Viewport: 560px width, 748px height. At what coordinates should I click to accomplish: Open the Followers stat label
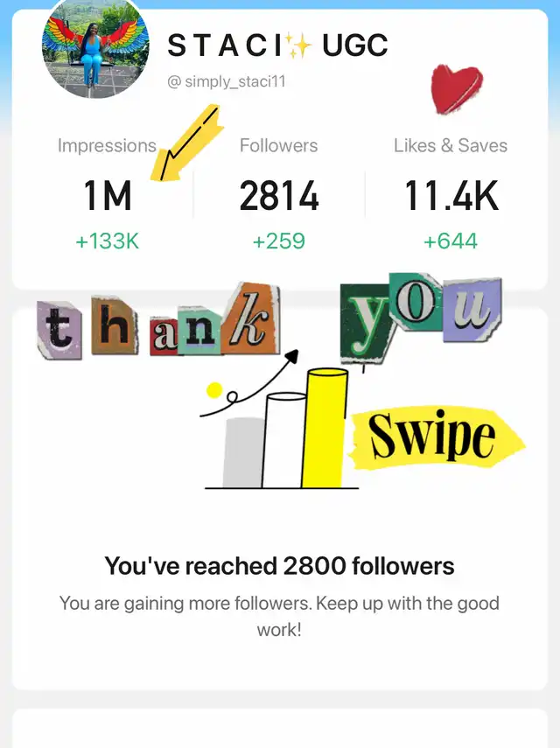click(278, 146)
